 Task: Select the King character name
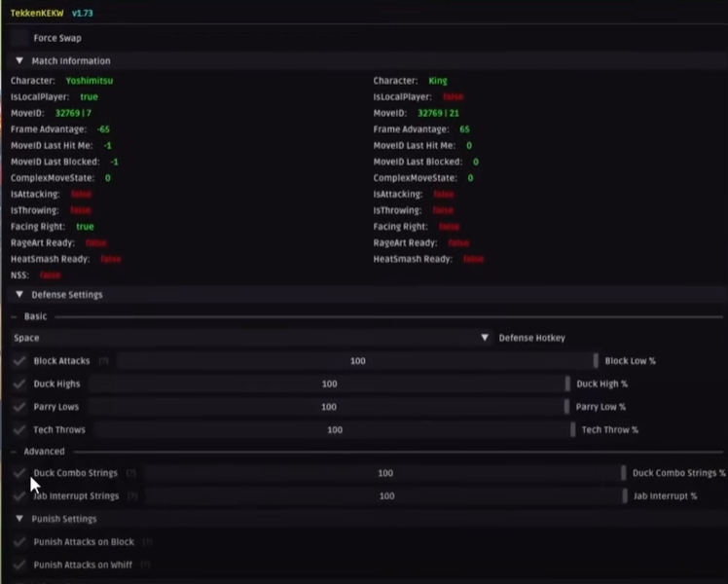coord(438,81)
